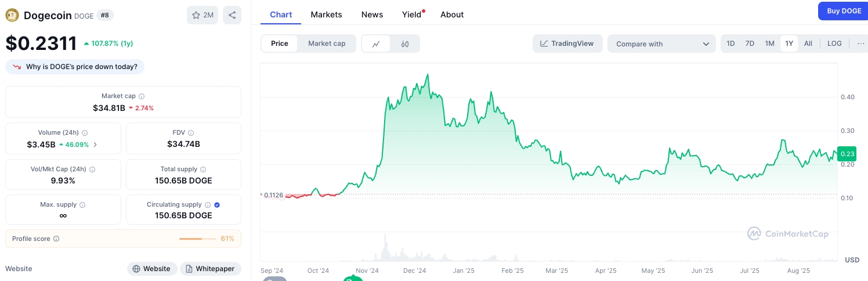The height and width of the screenshot is (281, 868).
Task: Open the About tab
Action: (x=452, y=15)
